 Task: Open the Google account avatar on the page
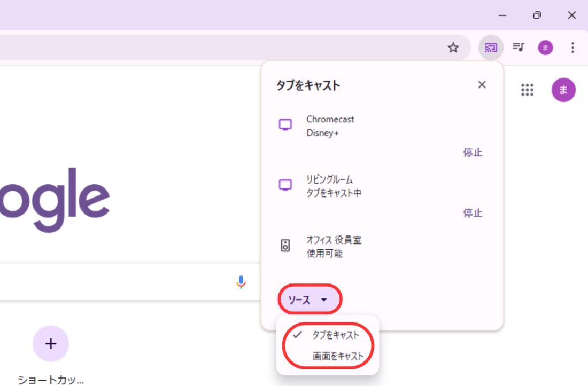pos(563,90)
